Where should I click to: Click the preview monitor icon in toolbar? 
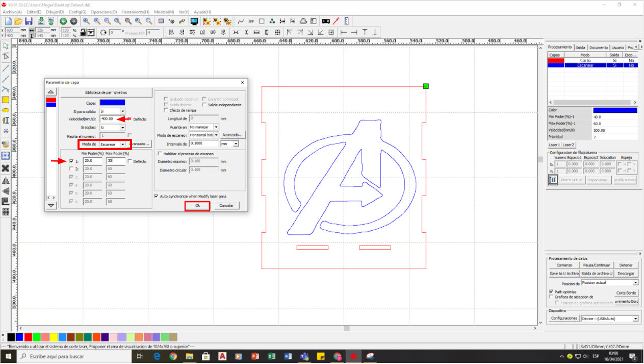point(194,21)
